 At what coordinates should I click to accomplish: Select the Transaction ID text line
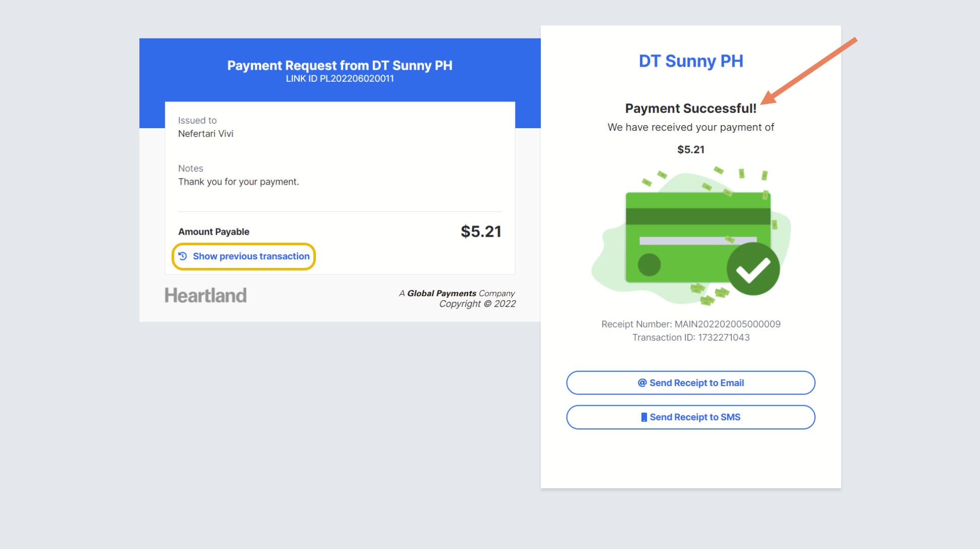690,338
